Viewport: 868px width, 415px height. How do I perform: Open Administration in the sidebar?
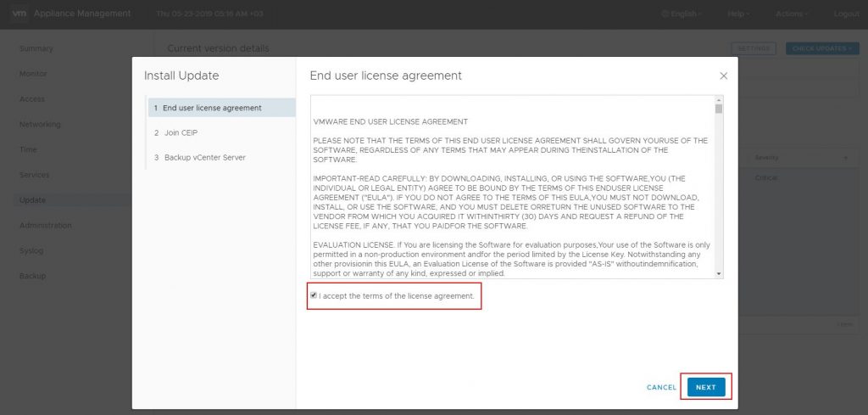click(x=46, y=226)
